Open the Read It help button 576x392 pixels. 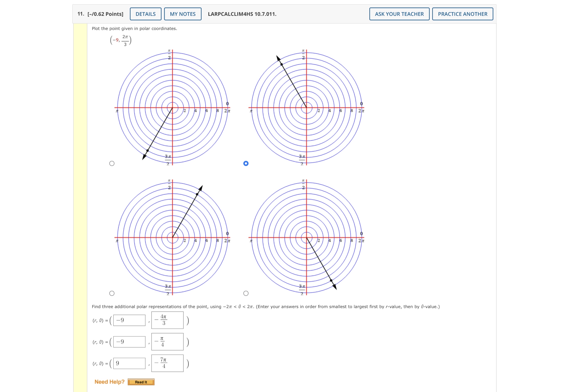pyautogui.click(x=141, y=382)
